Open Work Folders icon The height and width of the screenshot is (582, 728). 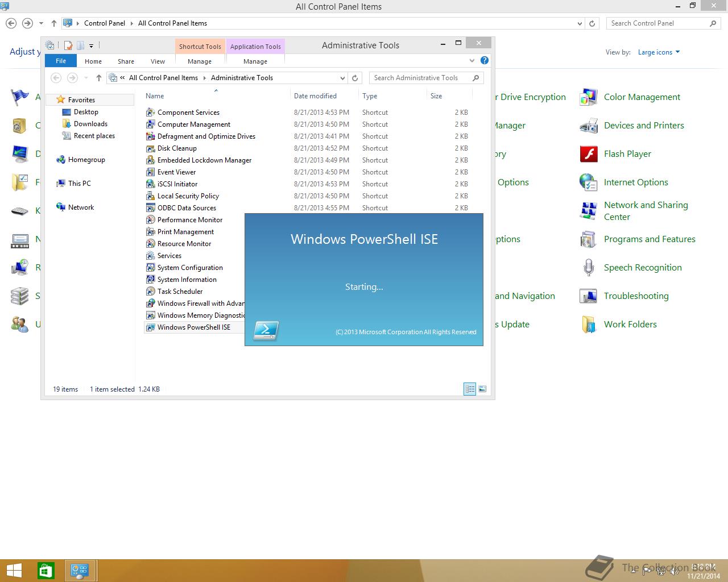click(588, 325)
